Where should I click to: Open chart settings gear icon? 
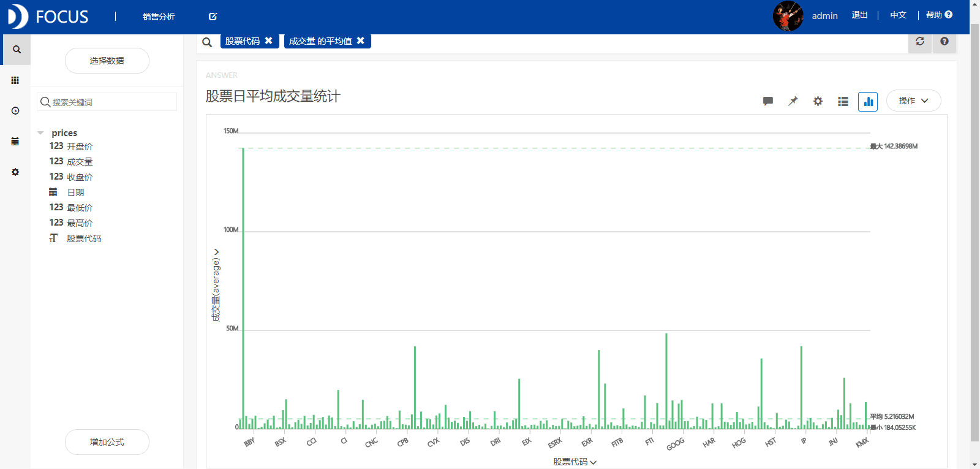(818, 101)
